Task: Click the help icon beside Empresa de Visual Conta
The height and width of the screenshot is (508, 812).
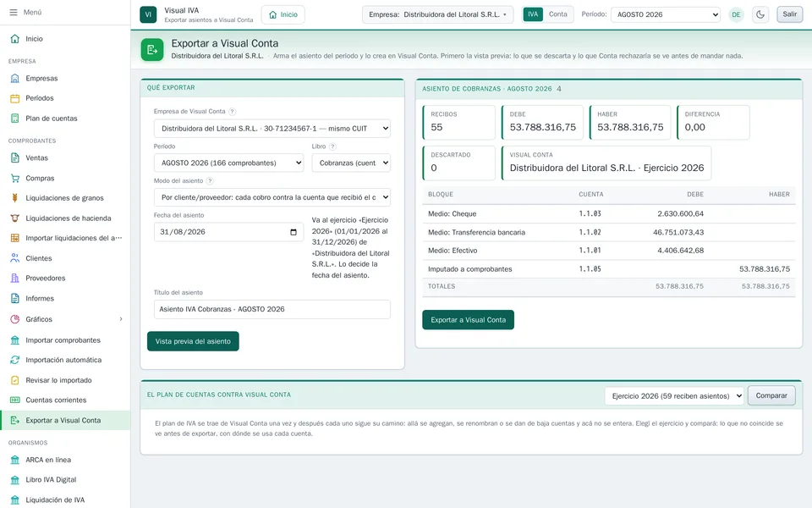Action: click(x=233, y=112)
